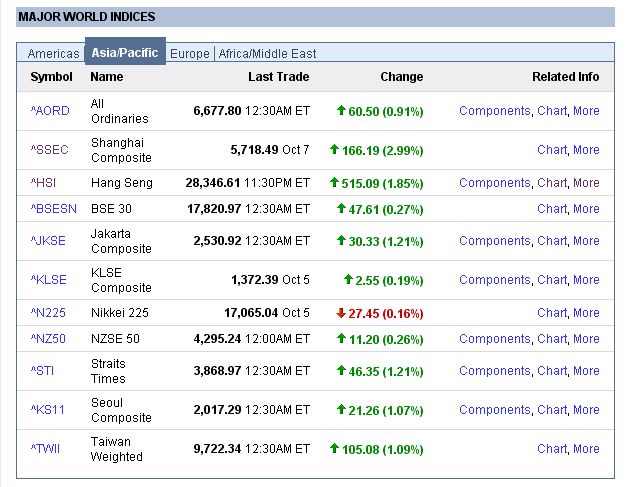Viewport: 627px width, 487px height.
Task: Click the selected Asia/Pacific tab
Action: 125,52
